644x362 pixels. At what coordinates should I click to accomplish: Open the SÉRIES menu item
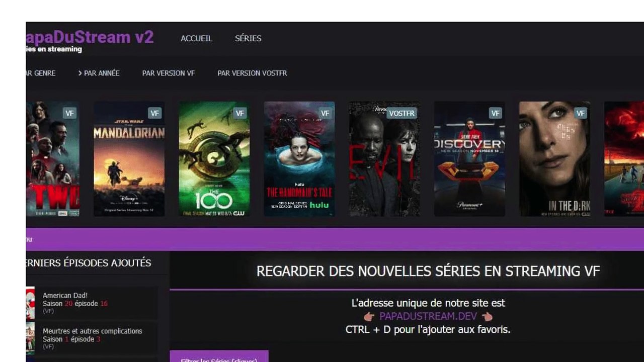(248, 38)
